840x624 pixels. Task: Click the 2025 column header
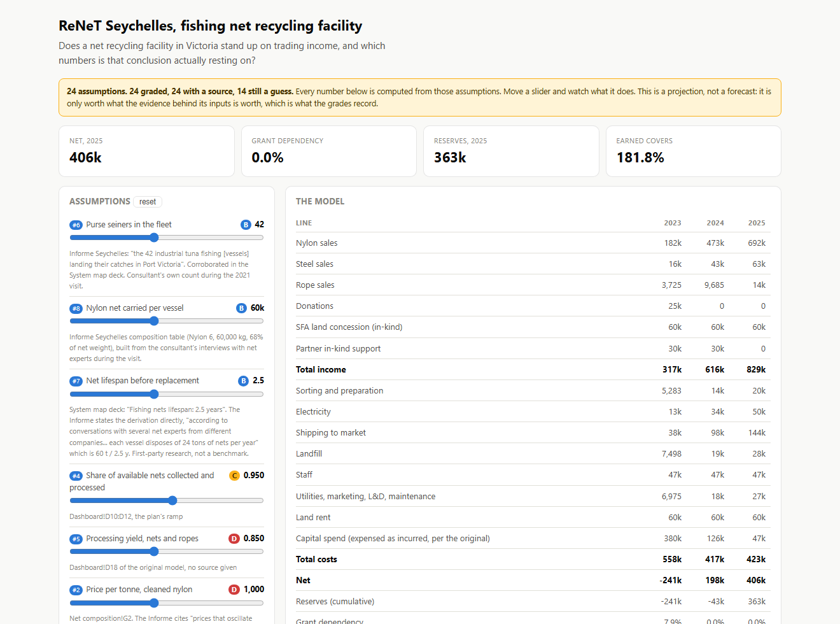pos(757,223)
